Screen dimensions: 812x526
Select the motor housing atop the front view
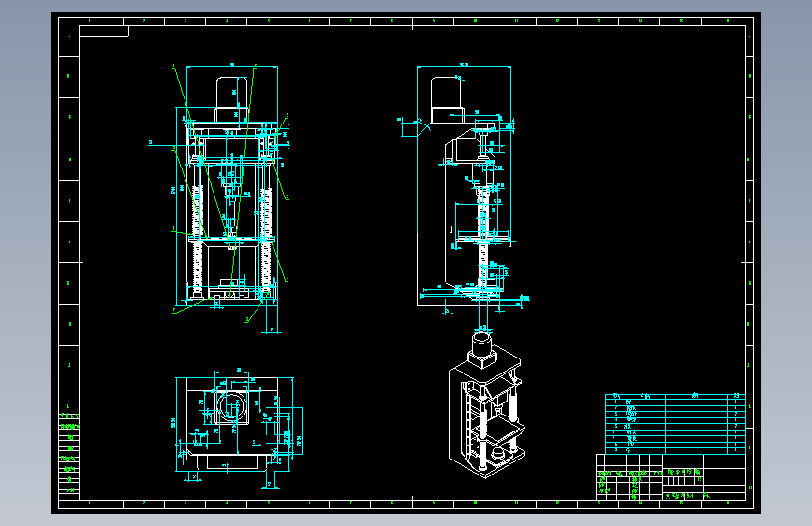point(232,100)
